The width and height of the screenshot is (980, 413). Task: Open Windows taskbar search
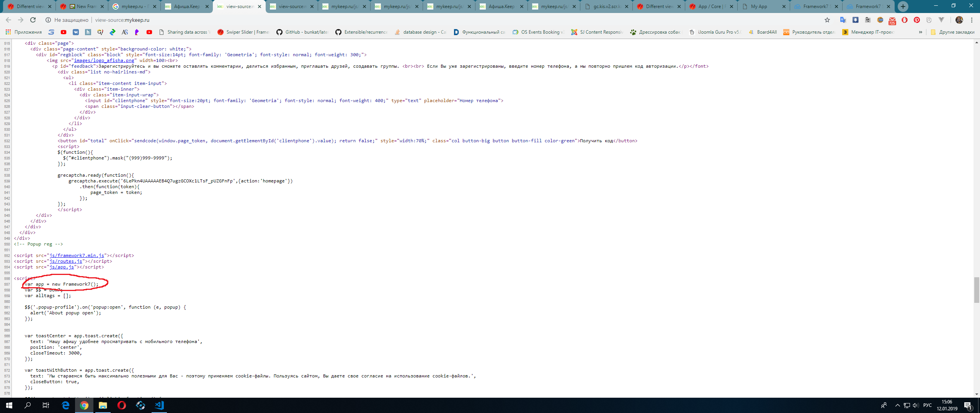28,405
